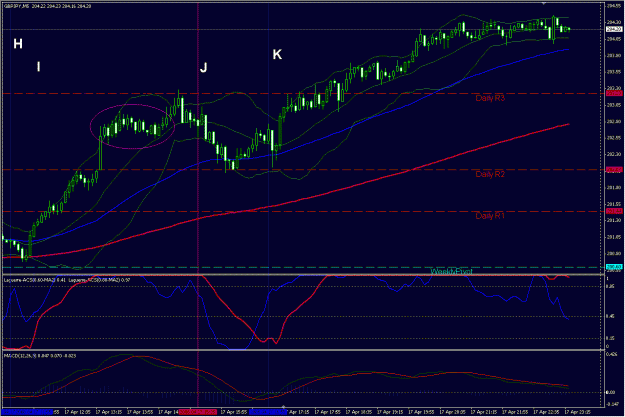Select the 'Daily R1' level label
This screenshot has height=417, width=625.
pos(490,216)
